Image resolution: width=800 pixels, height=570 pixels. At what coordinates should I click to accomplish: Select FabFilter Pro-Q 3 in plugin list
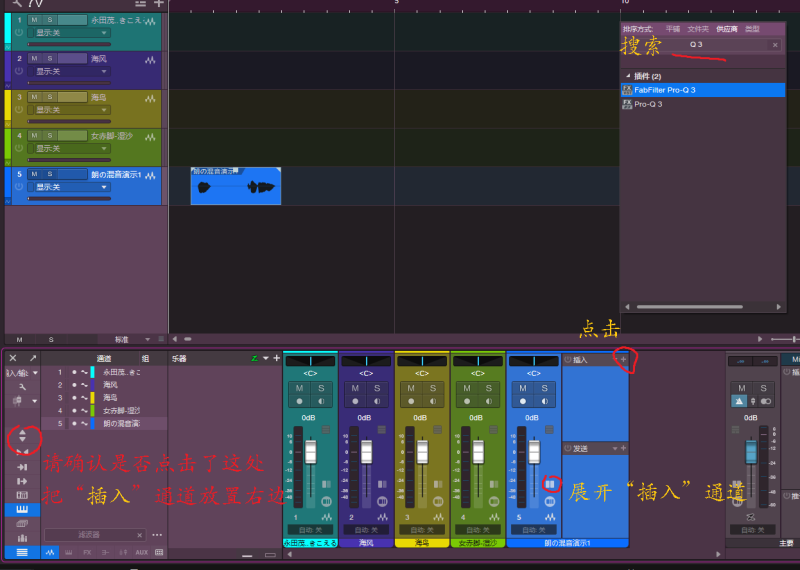point(664,90)
